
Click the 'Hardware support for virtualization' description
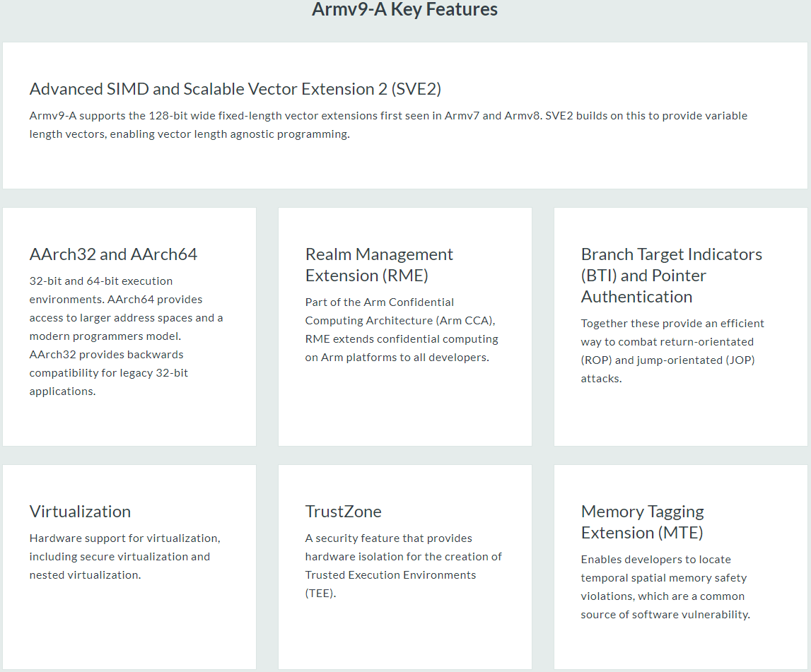tap(124, 557)
